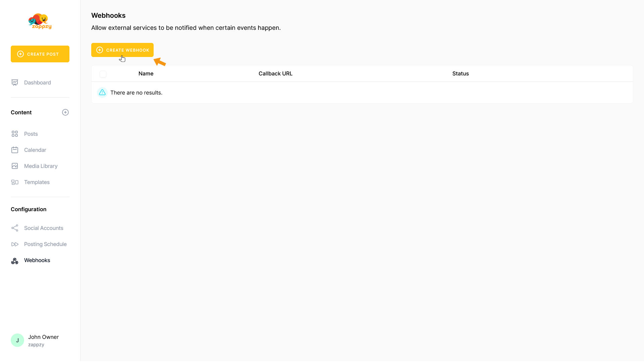Click the Zappzy logo
This screenshot has width=644, height=362.
pos(40,21)
